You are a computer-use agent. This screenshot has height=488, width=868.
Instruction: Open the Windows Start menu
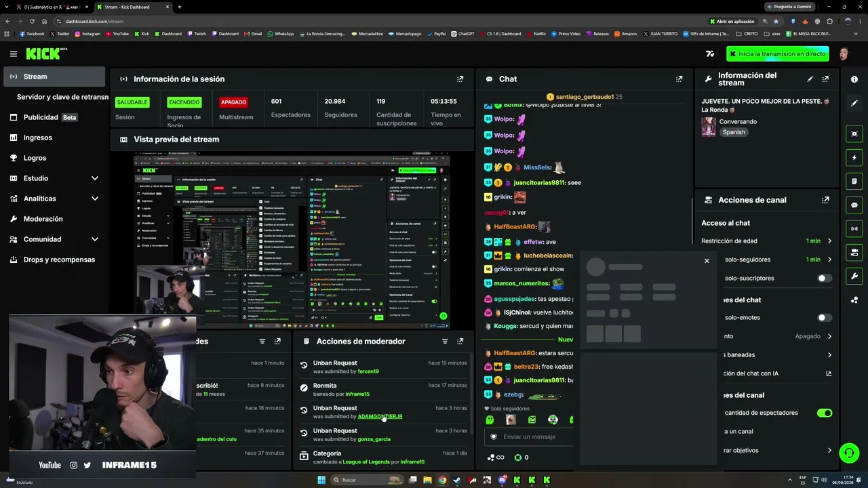click(321, 480)
